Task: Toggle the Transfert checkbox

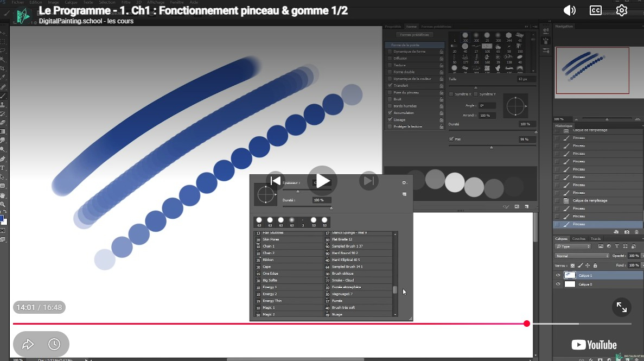Action: click(x=390, y=86)
